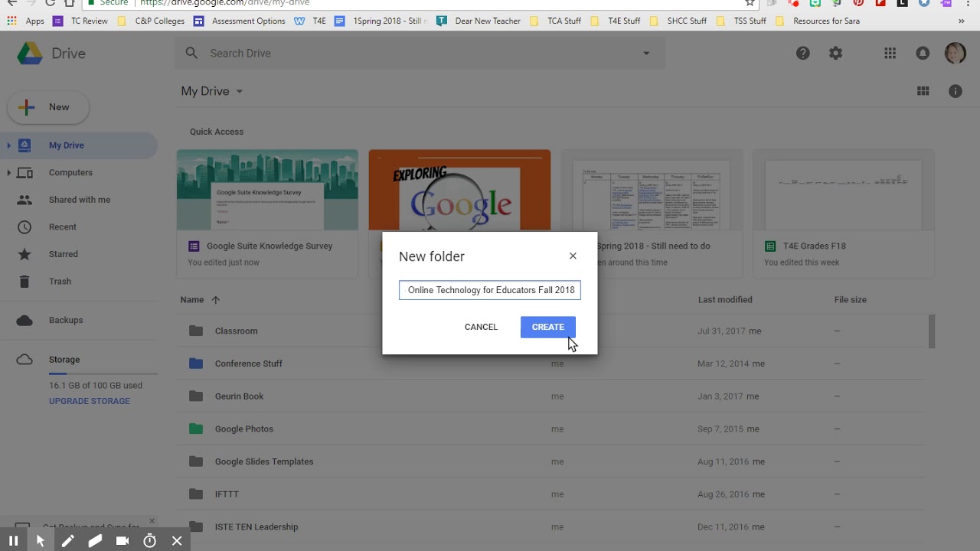Select the eraser tool in recording toolbar
This screenshot has height=551, width=980.
tap(95, 541)
